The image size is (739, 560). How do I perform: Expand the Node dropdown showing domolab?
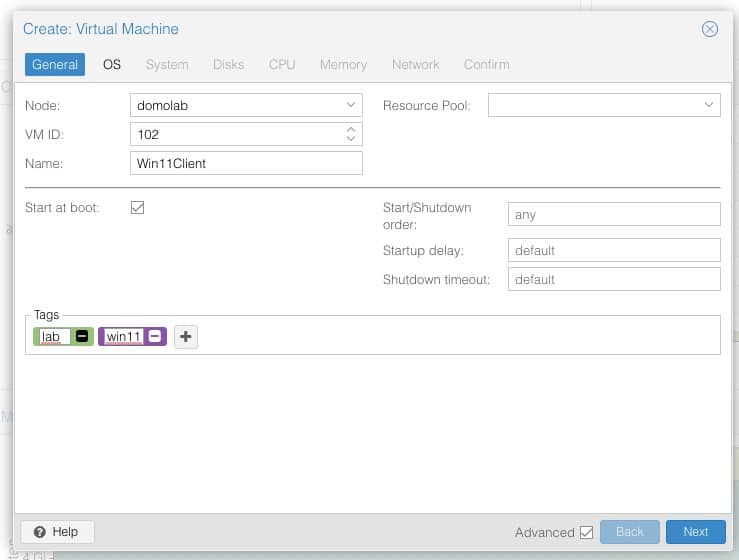click(351, 104)
